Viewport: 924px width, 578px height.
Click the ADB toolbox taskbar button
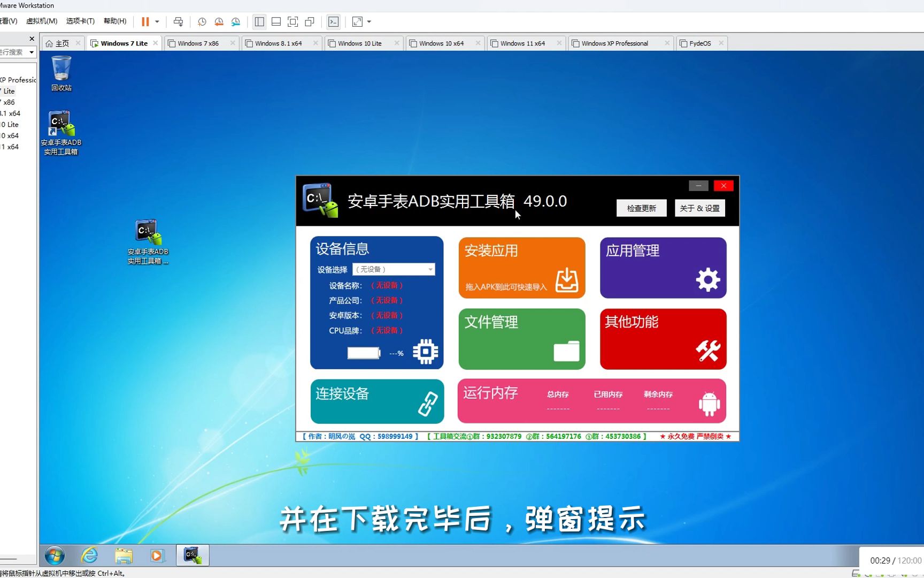(x=192, y=556)
